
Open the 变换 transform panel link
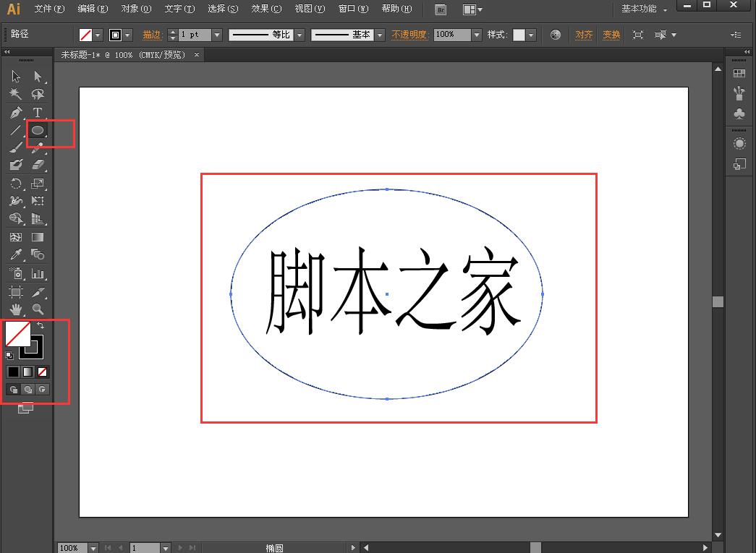[611, 35]
